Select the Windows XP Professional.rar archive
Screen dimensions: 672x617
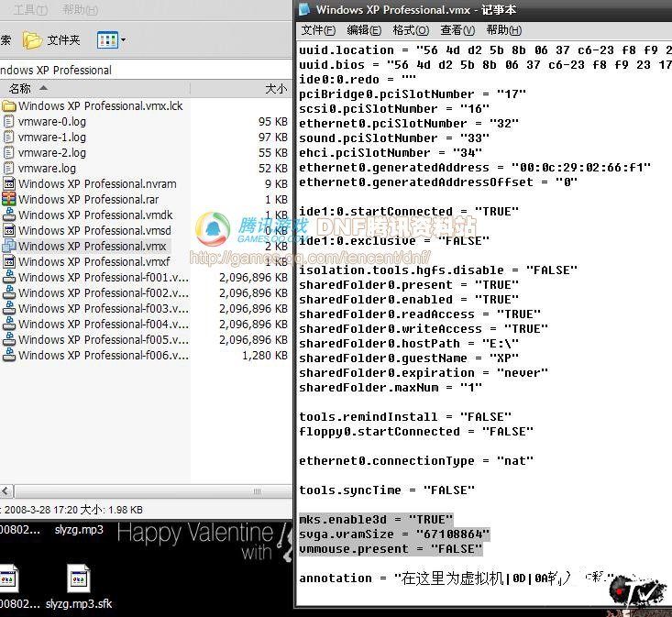(88, 199)
